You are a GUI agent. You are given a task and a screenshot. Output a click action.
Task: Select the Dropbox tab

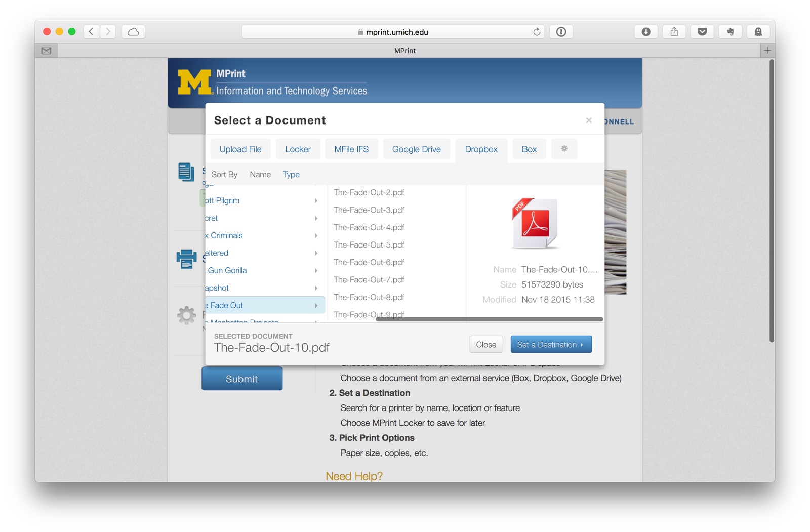tap(481, 149)
